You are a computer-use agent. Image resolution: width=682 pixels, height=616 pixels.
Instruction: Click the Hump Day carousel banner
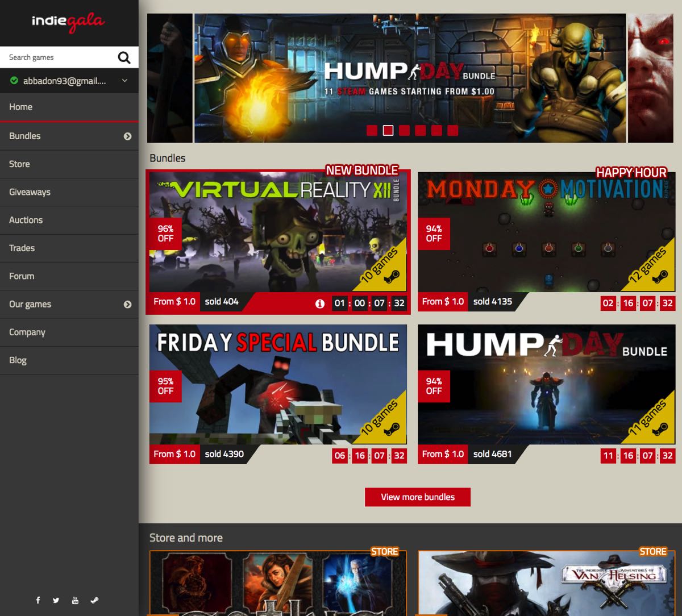[x=410, y=78]
